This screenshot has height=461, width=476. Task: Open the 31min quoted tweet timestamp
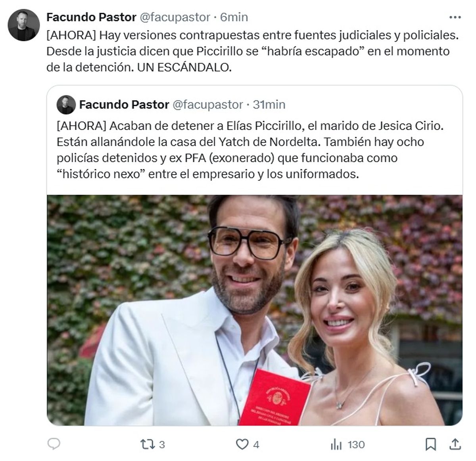(269, 104)
